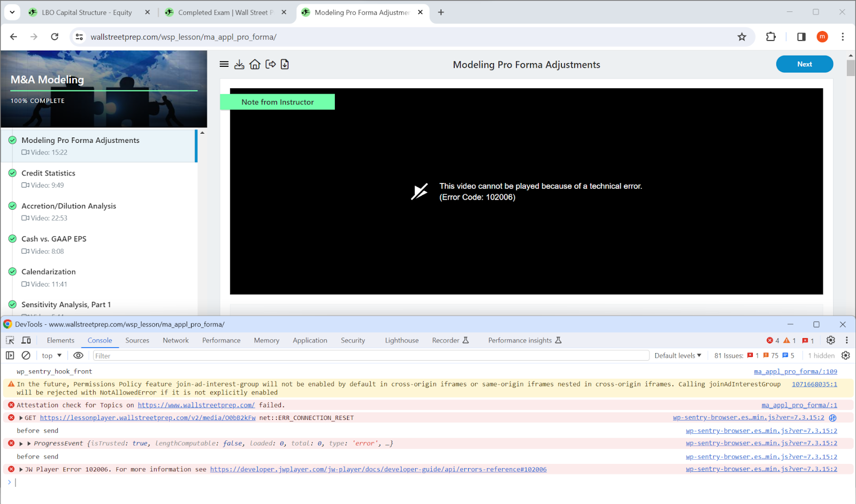The height and width of the screenshot is (504, 856).
Task: Open the lesson hamburger menu icon
Action: [224, 64]
